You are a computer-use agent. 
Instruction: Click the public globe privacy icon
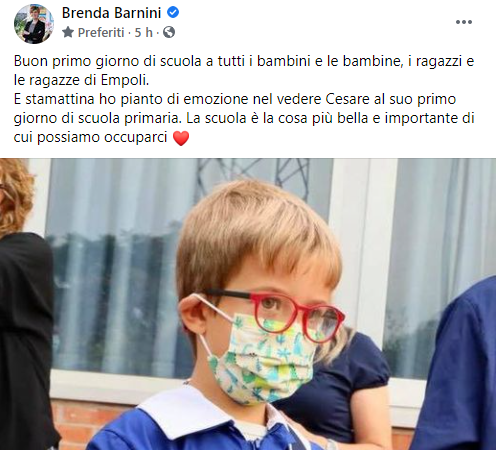pyautogui.click(x=169, y=32)
